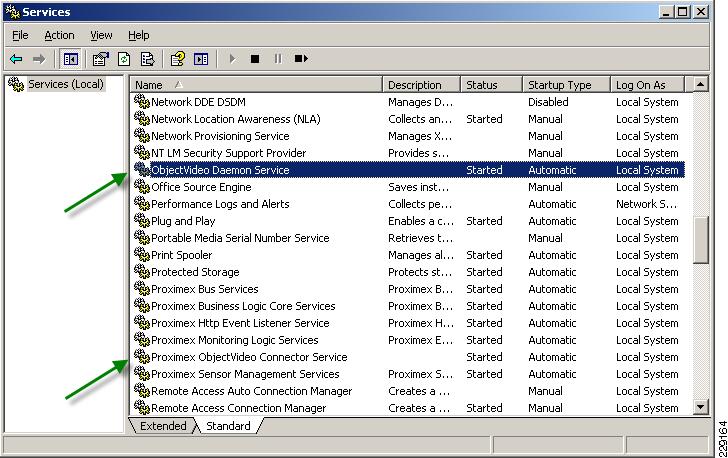Click 'Protects st...' description of Protected Storage

click(x=420, y=272)
